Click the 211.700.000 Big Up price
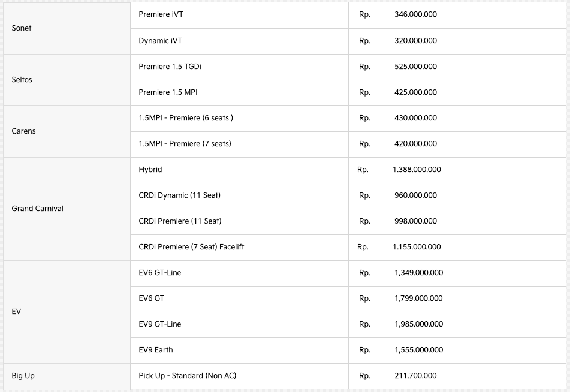The width and height of the screenshot is (570, 392). (x=415, y=376)
